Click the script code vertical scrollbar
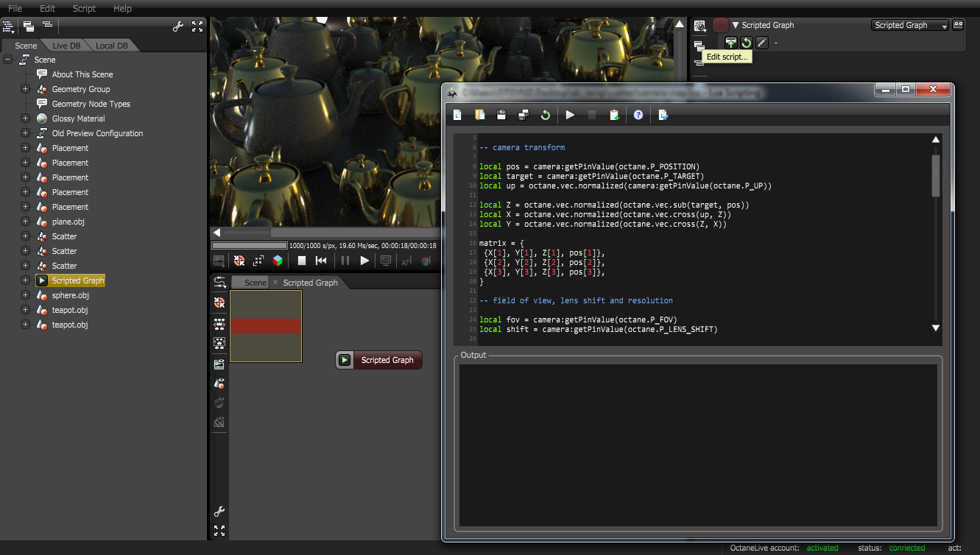Screen dimensions: 980x555 (x=936, y=234)
